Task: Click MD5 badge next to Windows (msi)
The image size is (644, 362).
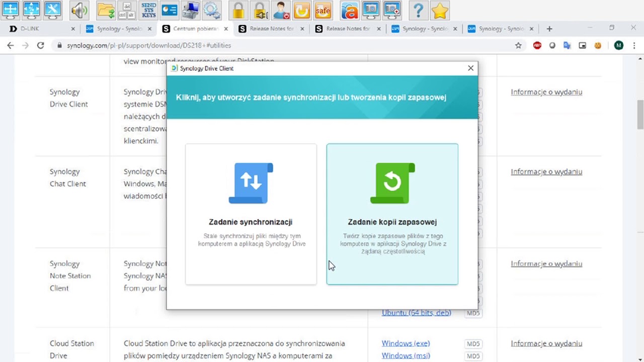Action: [x=473, y=356]
